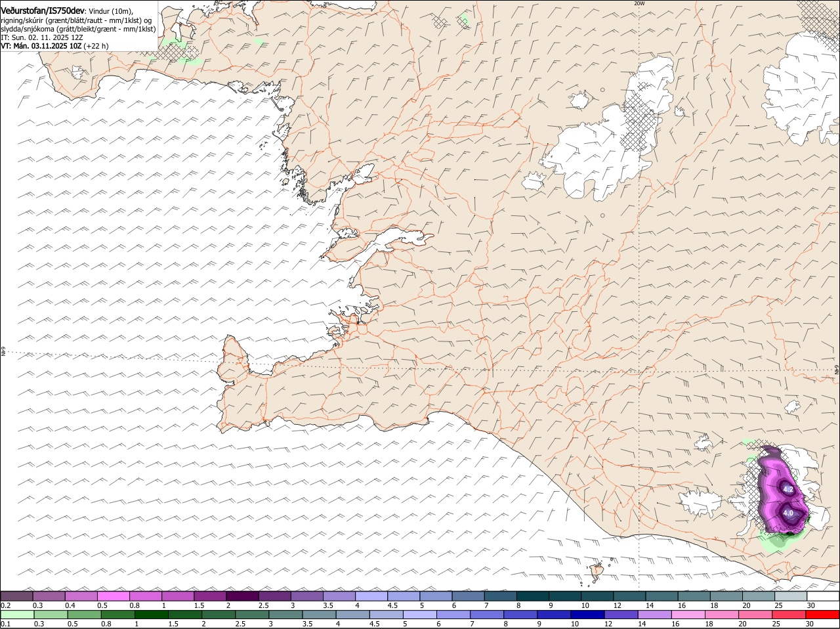Click the 'VT: Mán. 03.11.2025 10Z' valid time text
Screen dimensions: 840x629
tap(41, 46)
